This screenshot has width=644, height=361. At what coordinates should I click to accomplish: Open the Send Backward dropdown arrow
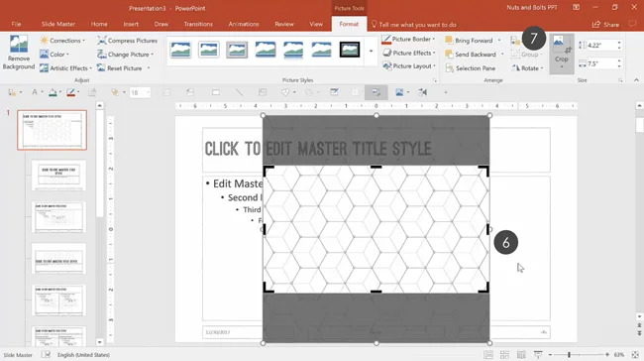502,55
